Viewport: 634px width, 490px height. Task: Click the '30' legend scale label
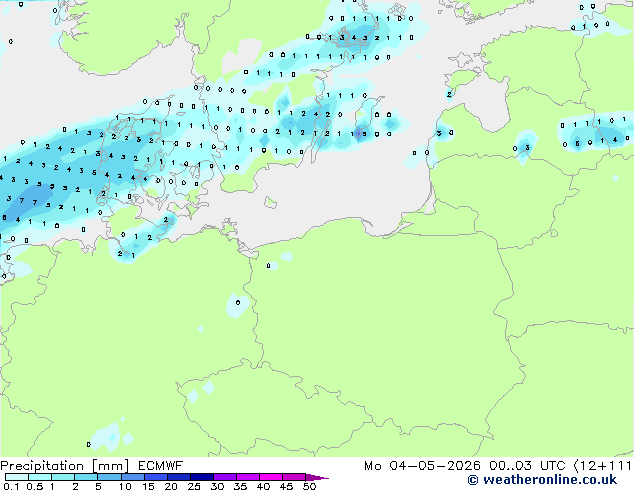[217, 486]
